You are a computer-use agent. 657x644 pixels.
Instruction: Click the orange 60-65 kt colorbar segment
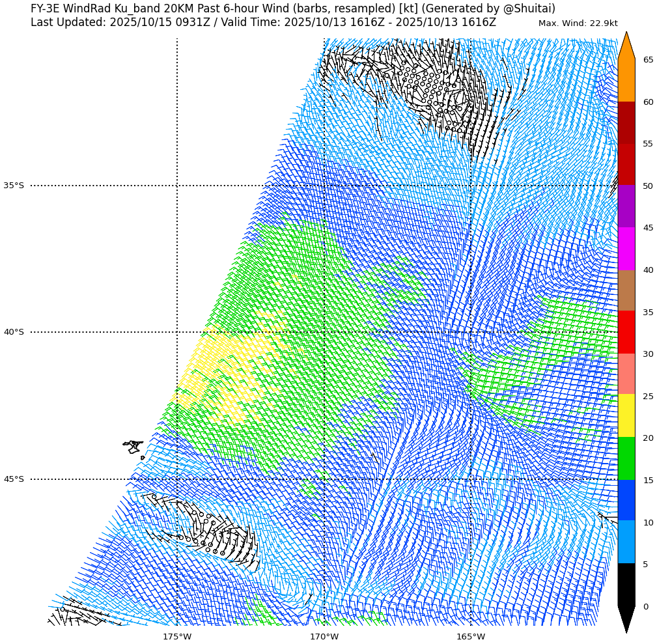pyautogui.click(x=626, y=80)
